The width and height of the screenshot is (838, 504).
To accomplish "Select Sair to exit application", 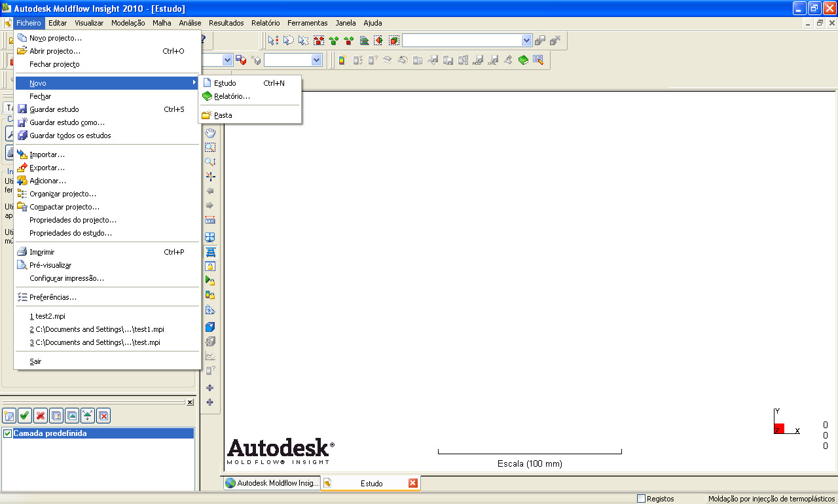I will pos(107,361).
